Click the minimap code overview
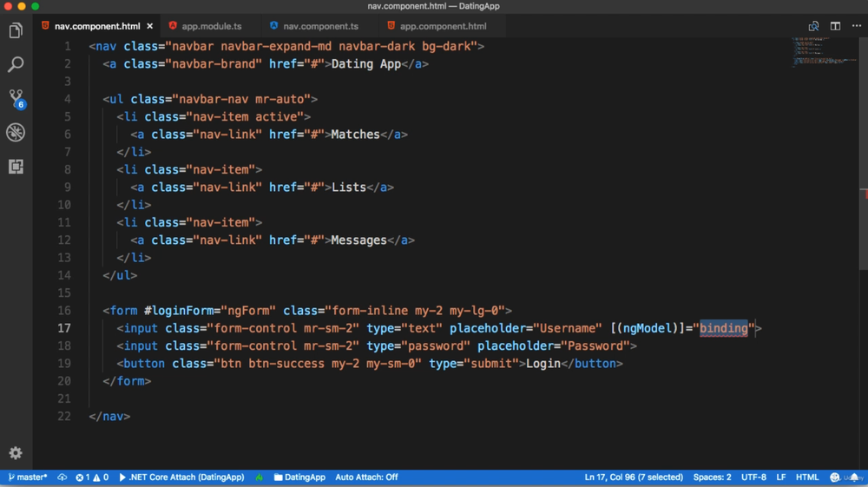 [x=825, y=53]
